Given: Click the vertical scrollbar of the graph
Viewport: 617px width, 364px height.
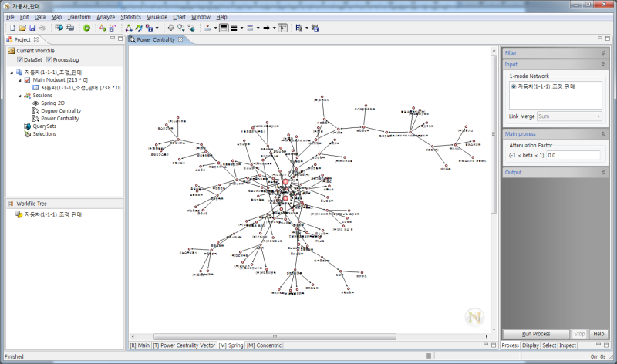Looking at the screenshot, I should tap(494, 133).
